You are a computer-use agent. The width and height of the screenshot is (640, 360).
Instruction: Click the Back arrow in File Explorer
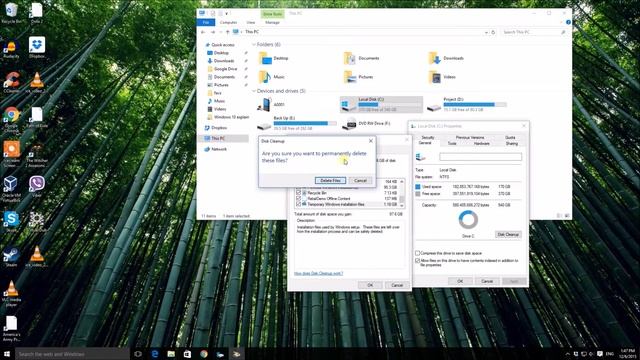(203, 32)
